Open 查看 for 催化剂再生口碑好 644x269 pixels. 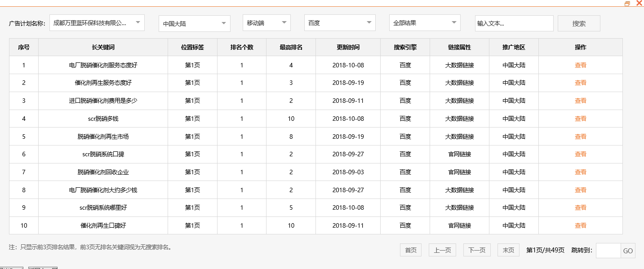[x=580, y=225]
